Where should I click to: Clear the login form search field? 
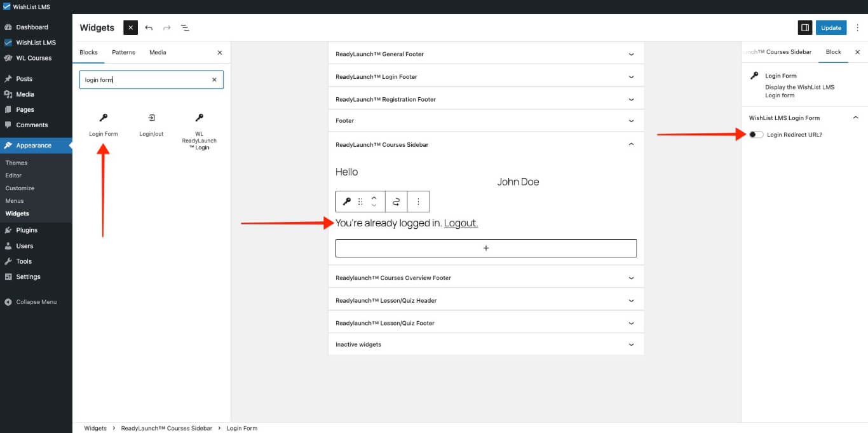pyautogui.click(x=214, y=79)
